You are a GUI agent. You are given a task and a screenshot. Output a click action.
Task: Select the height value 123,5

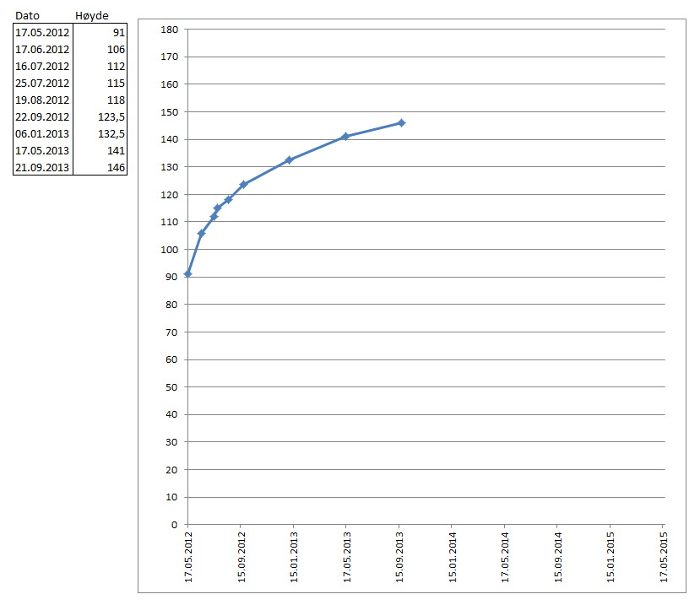[x=111, y=117]
